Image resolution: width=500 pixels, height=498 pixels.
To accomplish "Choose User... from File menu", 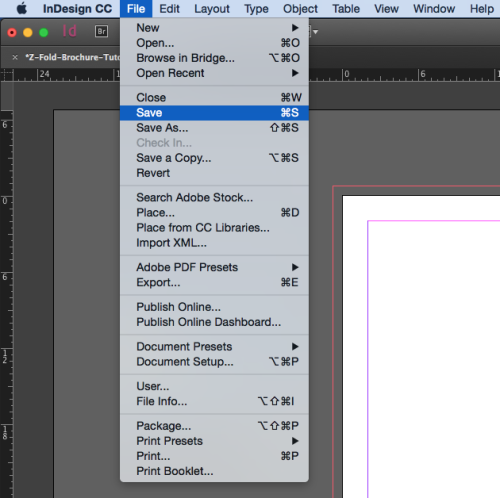I will point(214,386).
